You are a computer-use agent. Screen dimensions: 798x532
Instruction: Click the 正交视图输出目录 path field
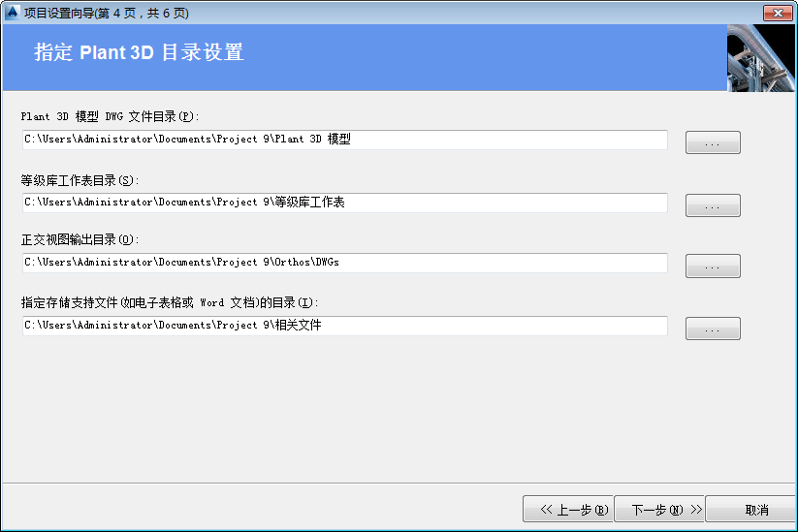345,263
